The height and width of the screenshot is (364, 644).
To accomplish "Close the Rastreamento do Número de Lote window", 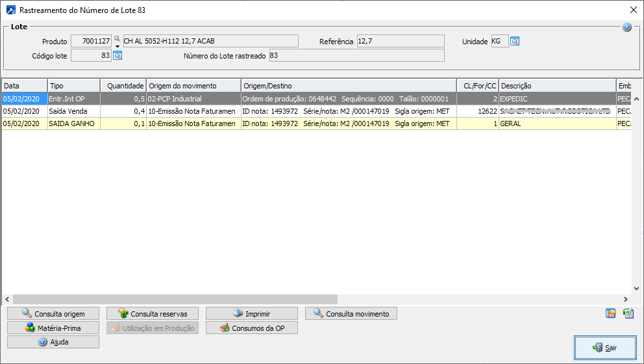I will pyautogui.click(x=634, y=10).
